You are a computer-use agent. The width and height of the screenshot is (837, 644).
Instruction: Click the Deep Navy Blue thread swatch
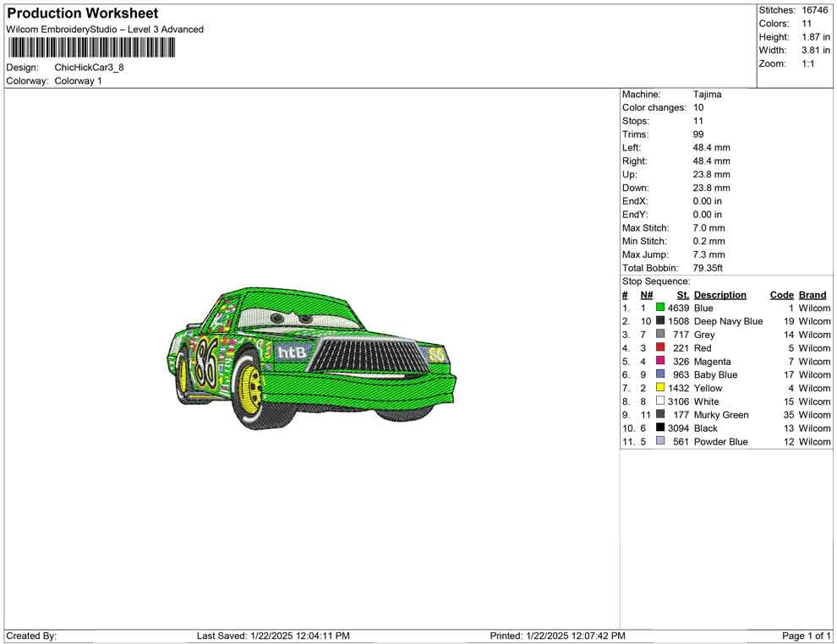coord(660,320)
